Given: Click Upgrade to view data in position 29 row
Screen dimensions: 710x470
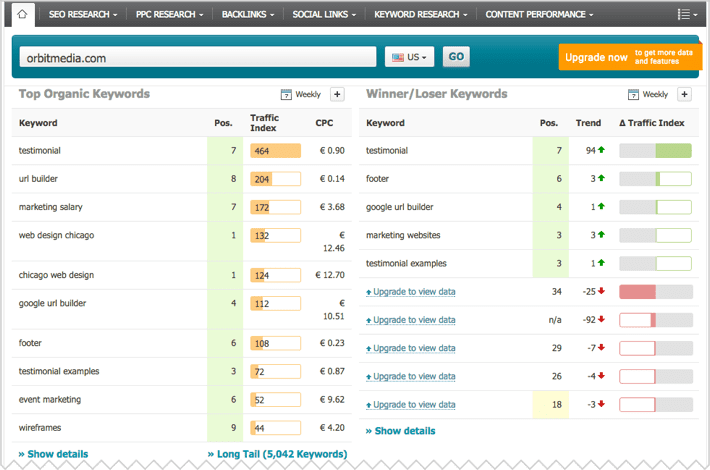Looking at the screenshot, I should [411, 348].
